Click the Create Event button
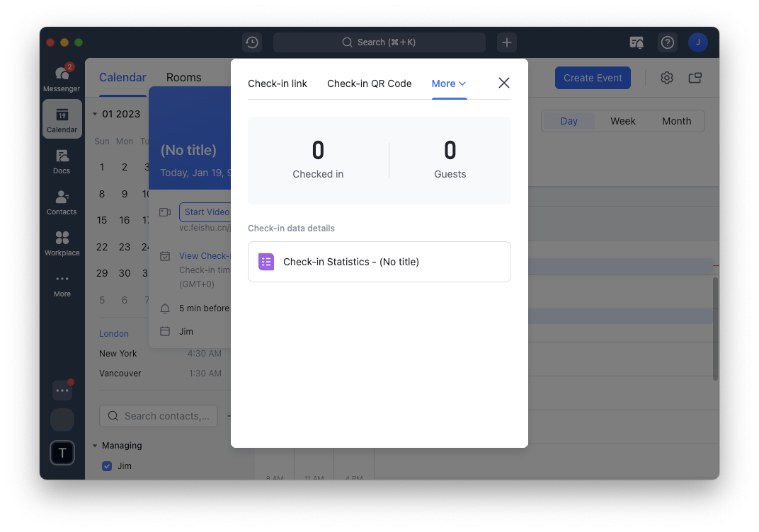This screenshot has width=759, height=532. pos(593,78)
